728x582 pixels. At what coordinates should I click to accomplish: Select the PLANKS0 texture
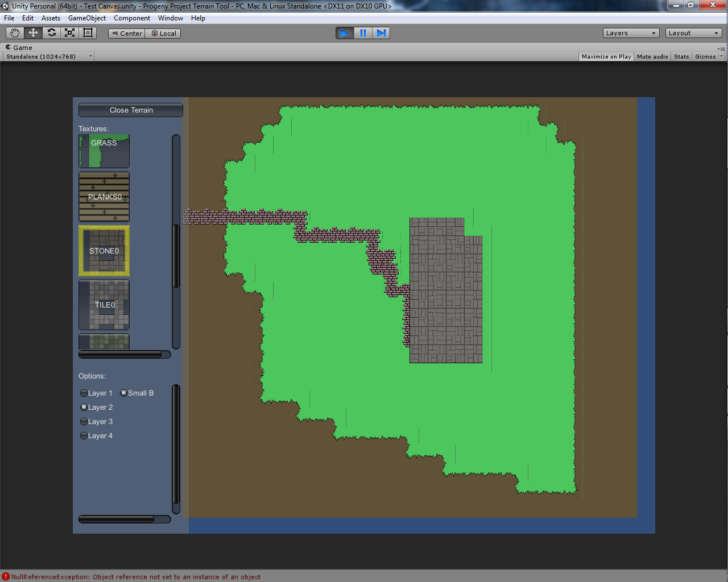(x=104, y=197)
